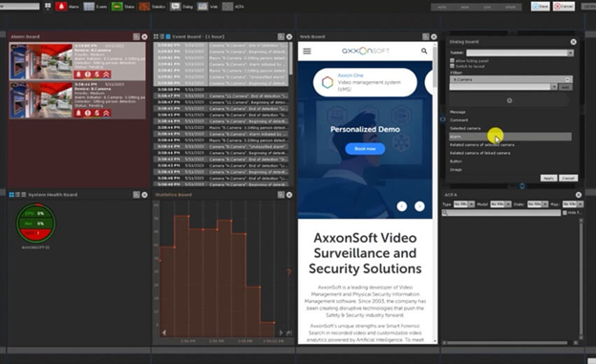Click next slide arrow on web banner
The height and width of the screenshot is (364, 596).
[419, 206]
